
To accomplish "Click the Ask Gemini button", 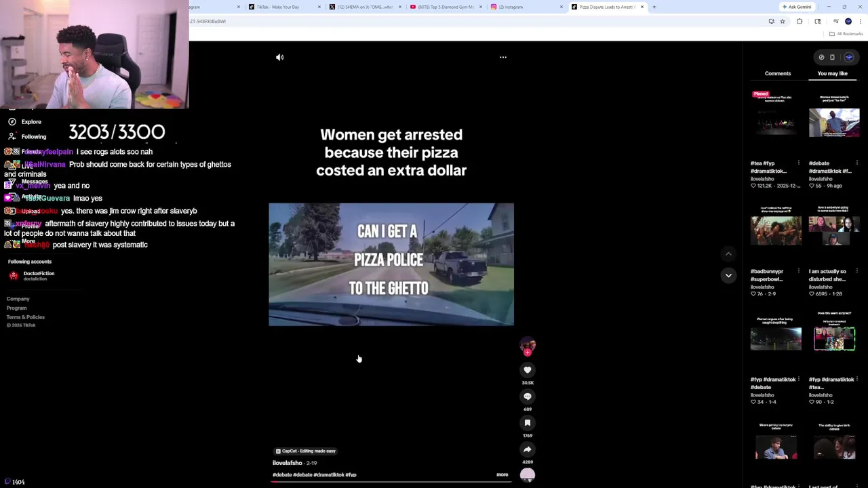I will (x=796, y=7).
